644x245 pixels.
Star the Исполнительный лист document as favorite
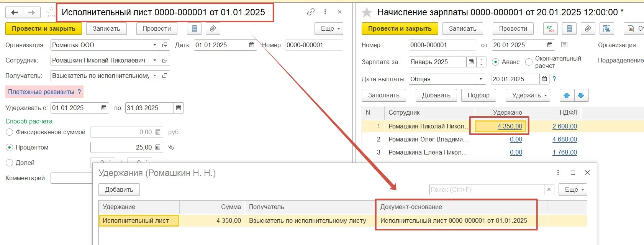(51, 13)
